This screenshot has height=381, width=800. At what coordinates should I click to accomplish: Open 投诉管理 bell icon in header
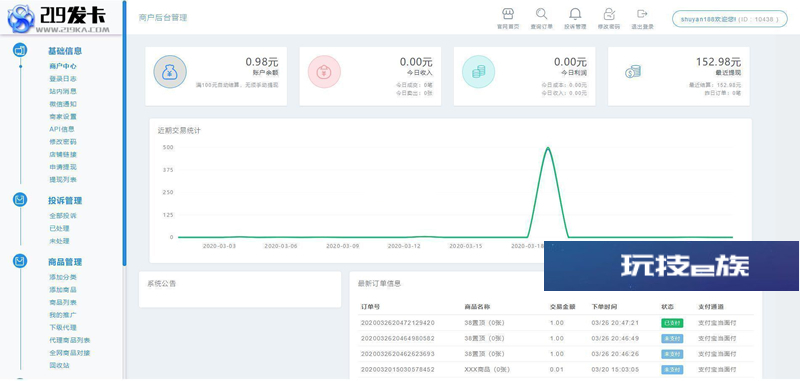tap(575, 14)
